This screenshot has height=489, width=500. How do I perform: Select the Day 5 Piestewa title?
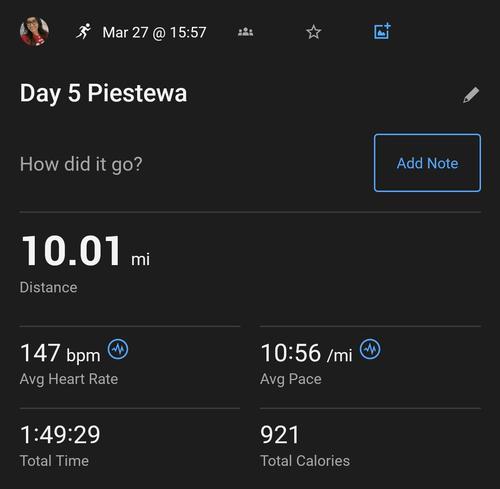point(103,93)
